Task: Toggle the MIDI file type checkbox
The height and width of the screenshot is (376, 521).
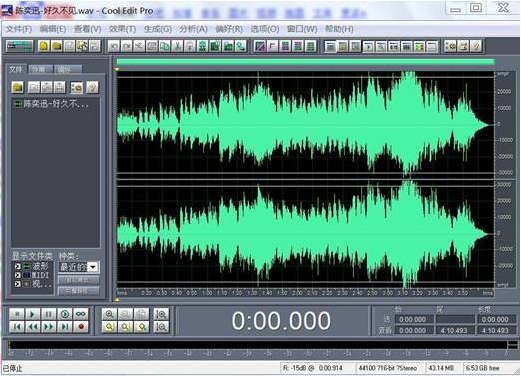Action: click(x=18, y=275)
